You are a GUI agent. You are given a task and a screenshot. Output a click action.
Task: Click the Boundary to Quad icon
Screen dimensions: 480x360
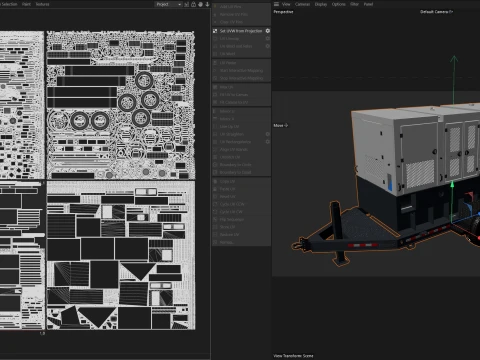[x=215, y=172]
